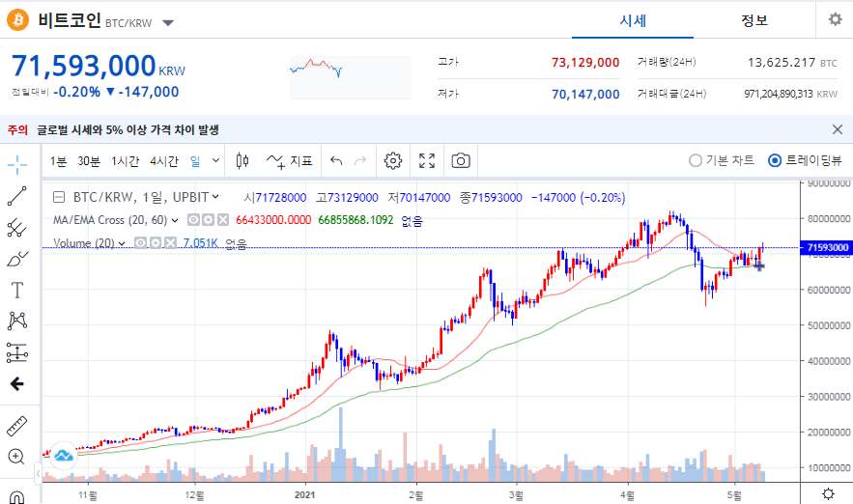The width and height of the screenshot is (853, 504).
Task: Click the cloud publish button on chart
Action: [x=64, y=456]
